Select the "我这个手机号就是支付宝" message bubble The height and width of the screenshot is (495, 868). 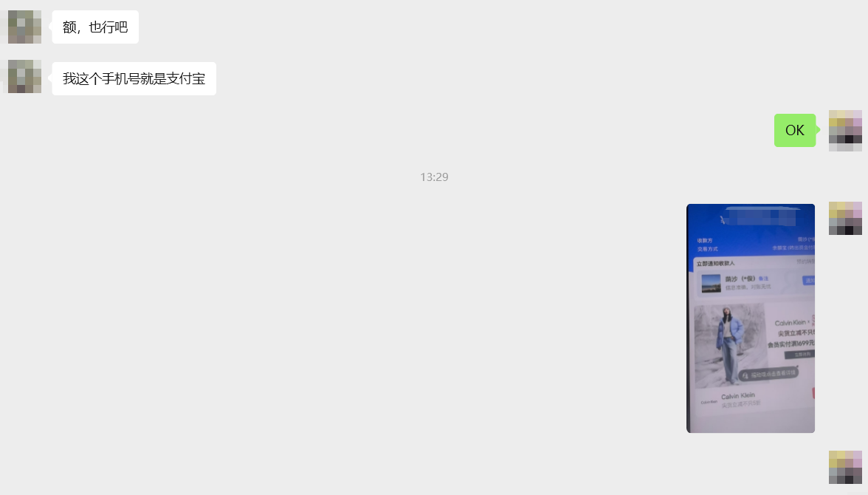tap(134, 79)
